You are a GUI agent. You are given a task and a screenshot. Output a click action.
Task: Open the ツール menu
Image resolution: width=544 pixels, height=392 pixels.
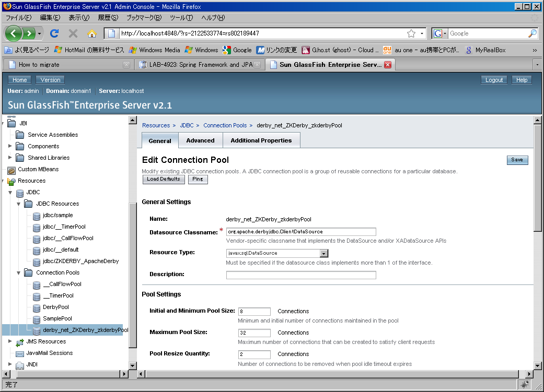coord(181,17)
